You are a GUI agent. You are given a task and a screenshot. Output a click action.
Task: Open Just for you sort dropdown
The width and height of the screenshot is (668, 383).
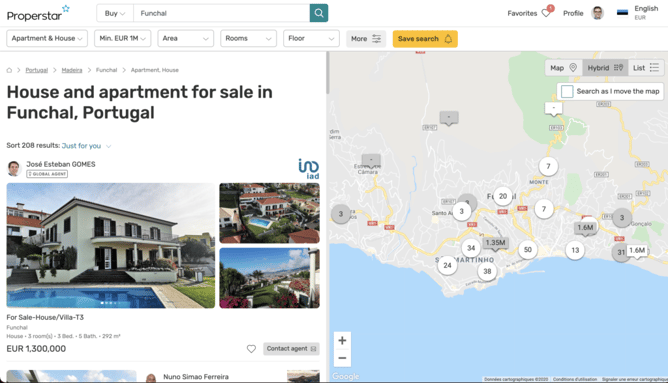point(86,146)
